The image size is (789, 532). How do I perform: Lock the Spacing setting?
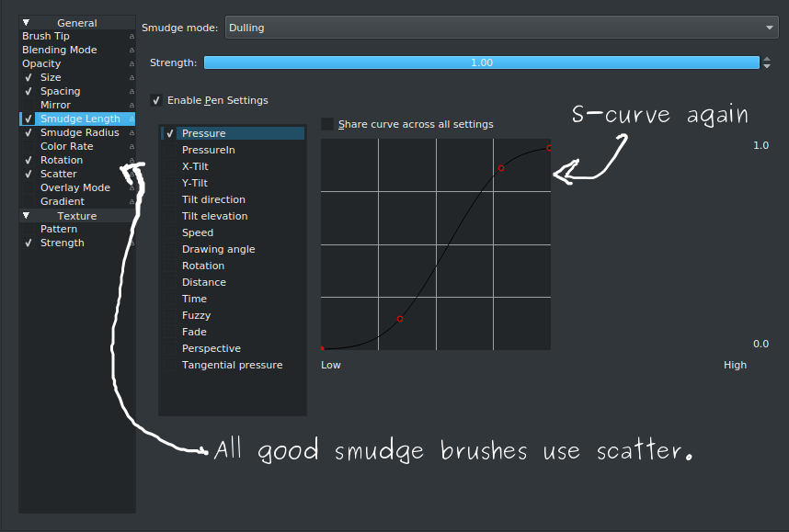coord(131,91)
